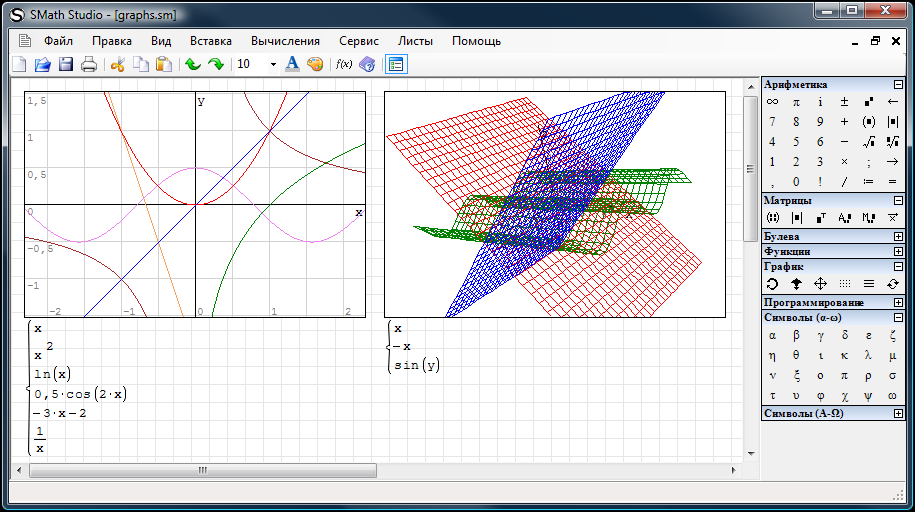
Task: Insert the plus-minus sign
Action: coord(844,102)
